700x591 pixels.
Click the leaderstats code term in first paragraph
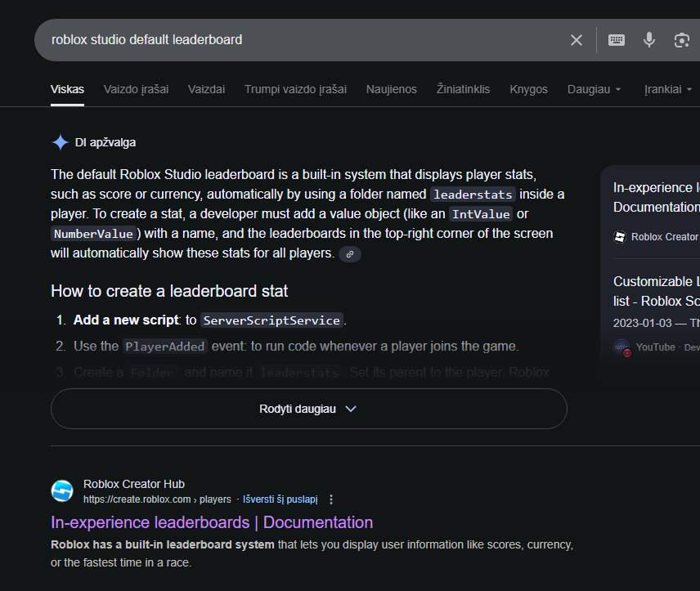(x=473, y=195)
